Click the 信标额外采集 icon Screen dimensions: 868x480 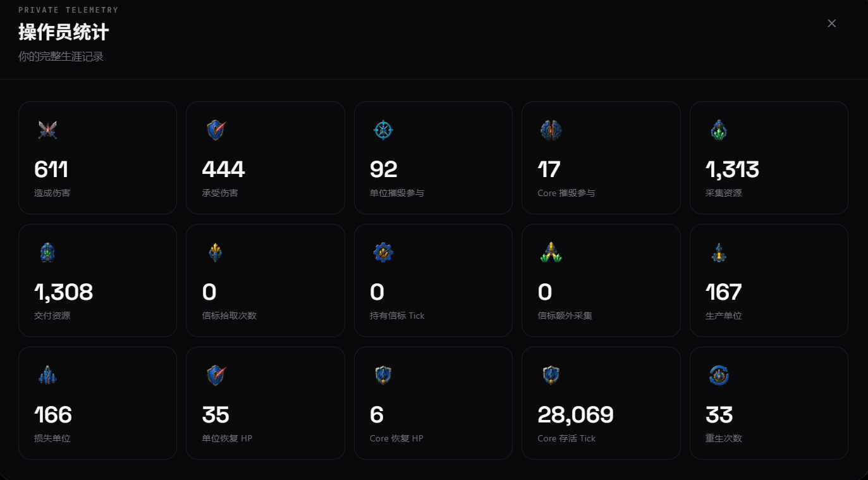coord(551,253)
